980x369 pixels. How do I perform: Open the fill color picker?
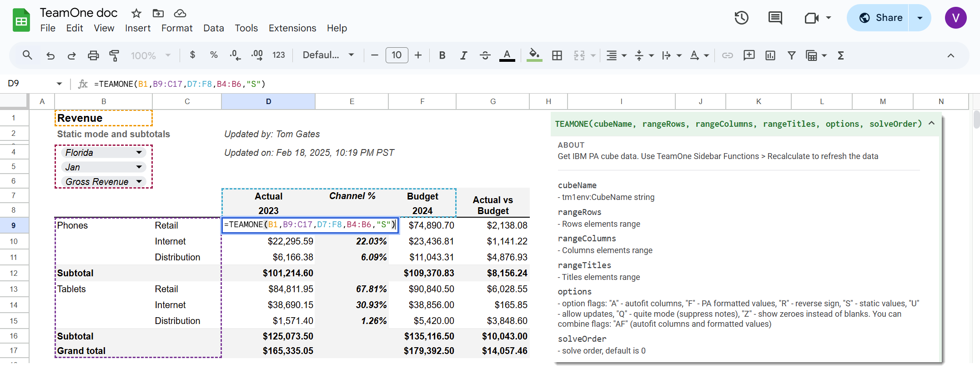click(x=534, y=55)
